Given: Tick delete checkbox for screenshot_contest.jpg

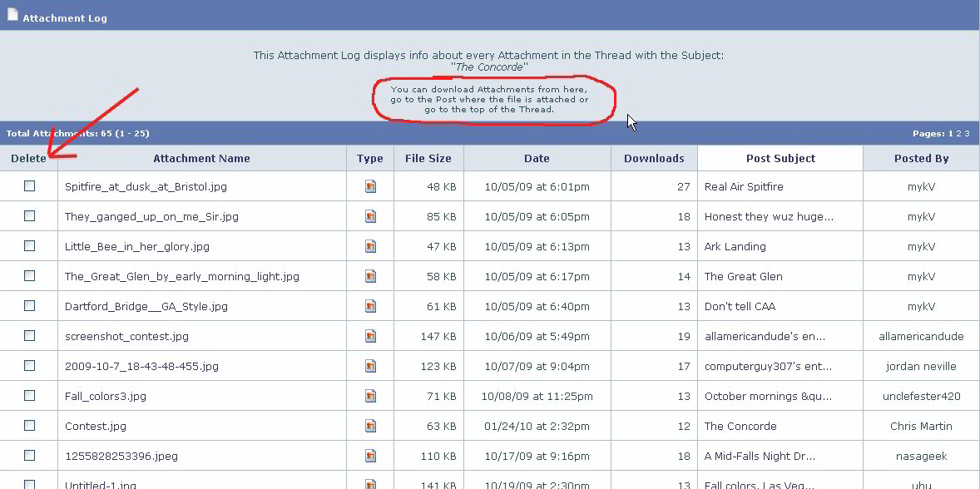Looking at the screenshot, I should coord(29,335).
